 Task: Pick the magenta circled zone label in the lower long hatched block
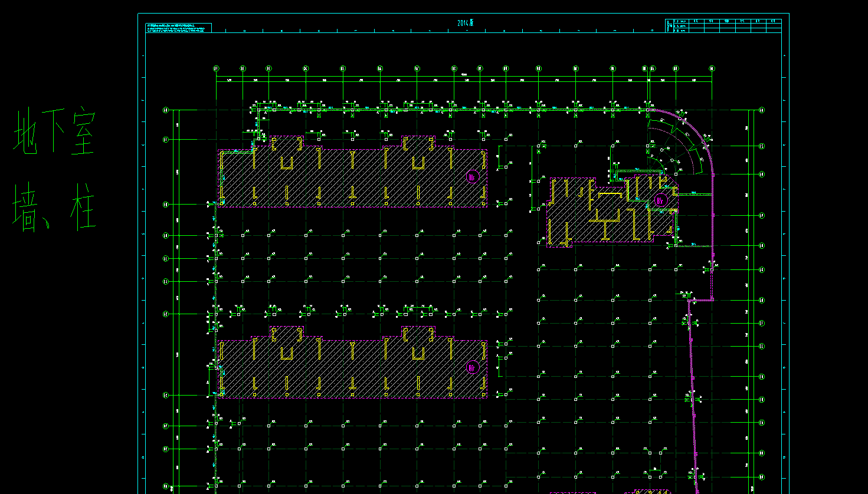click(x=473, y=367)
